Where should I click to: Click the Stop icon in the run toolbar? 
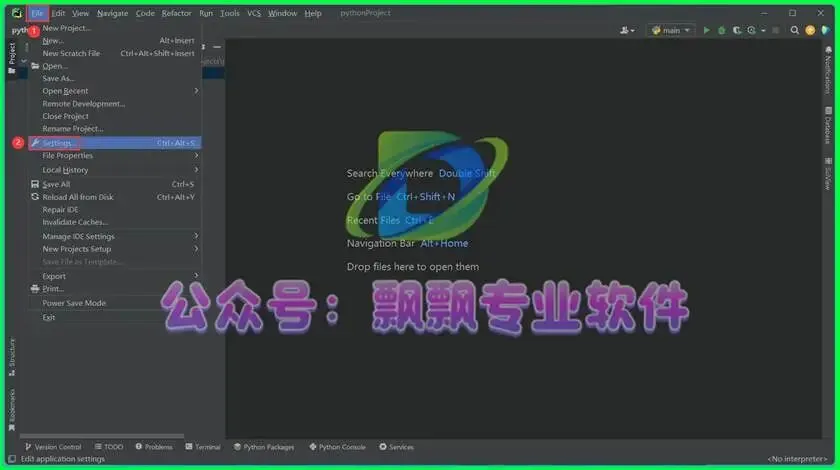(x=776, y=31)
